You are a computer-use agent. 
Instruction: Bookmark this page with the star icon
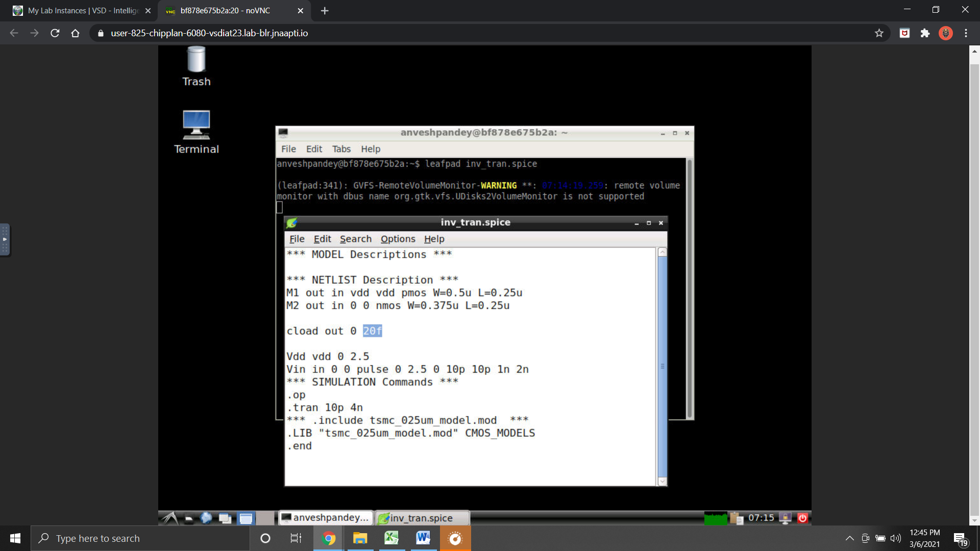click(x=879, y=33)
